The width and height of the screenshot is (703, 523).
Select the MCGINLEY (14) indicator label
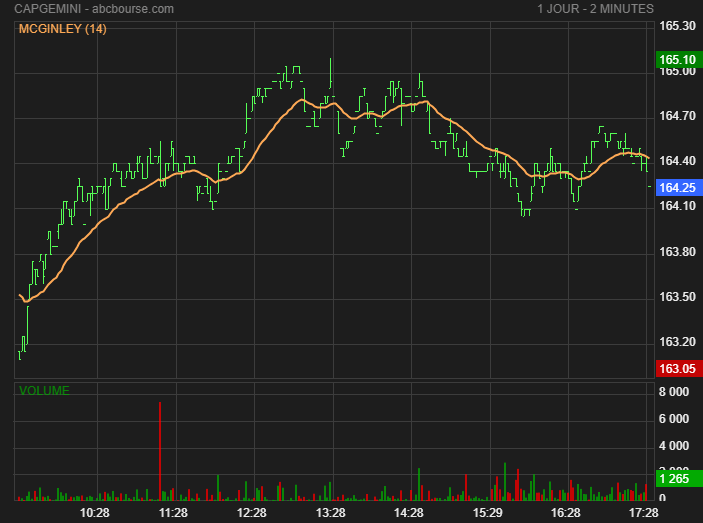point(63,29)
